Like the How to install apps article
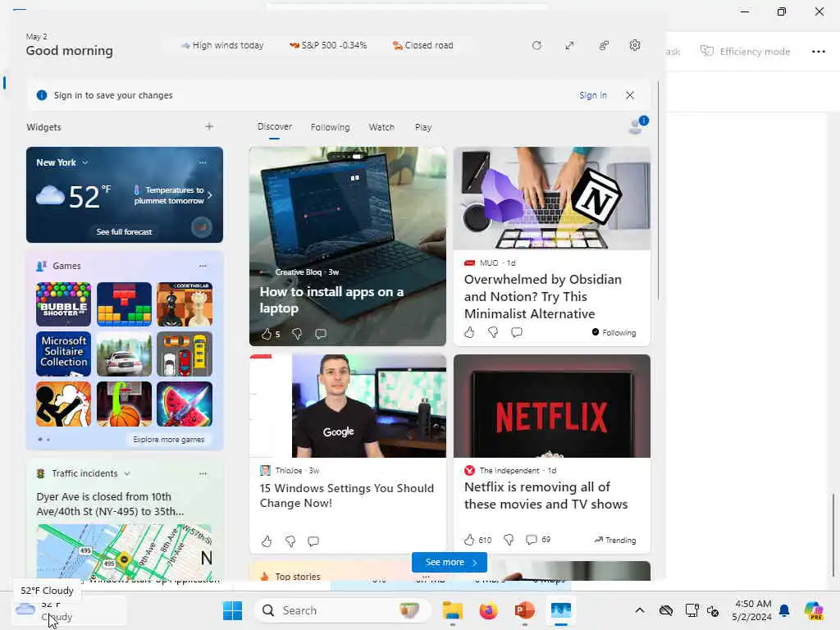The image size is (840, 630). coord(267,334)
